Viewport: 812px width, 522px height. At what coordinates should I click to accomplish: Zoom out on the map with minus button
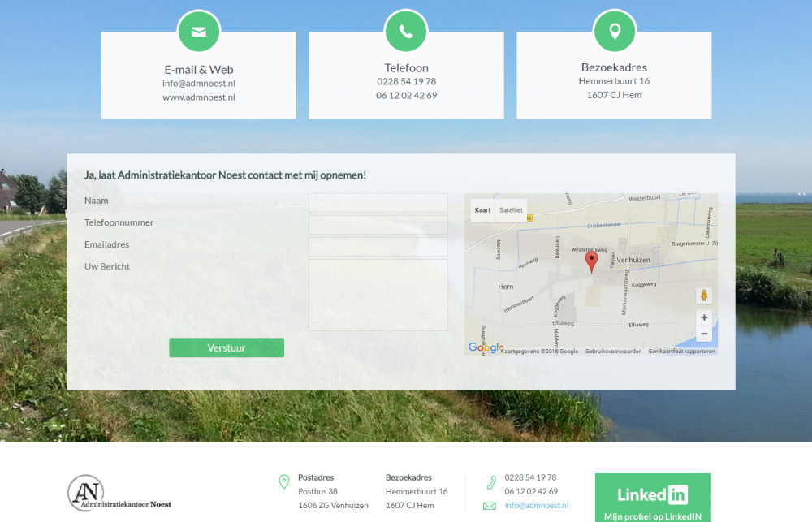click(x=704, y=334)
